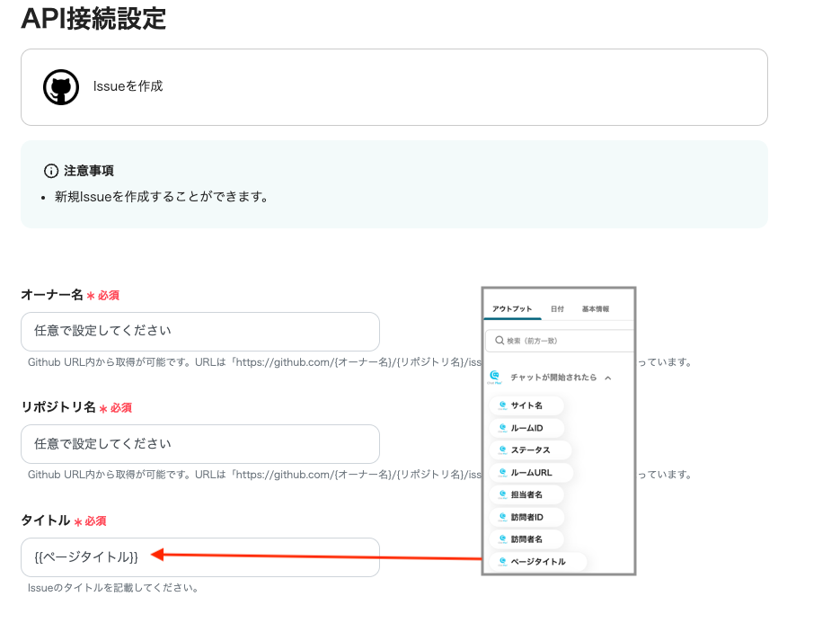Click the Chat Plus icon beside チャットが開始されたら
Screen dimensions: 840x623
point(494,378)
